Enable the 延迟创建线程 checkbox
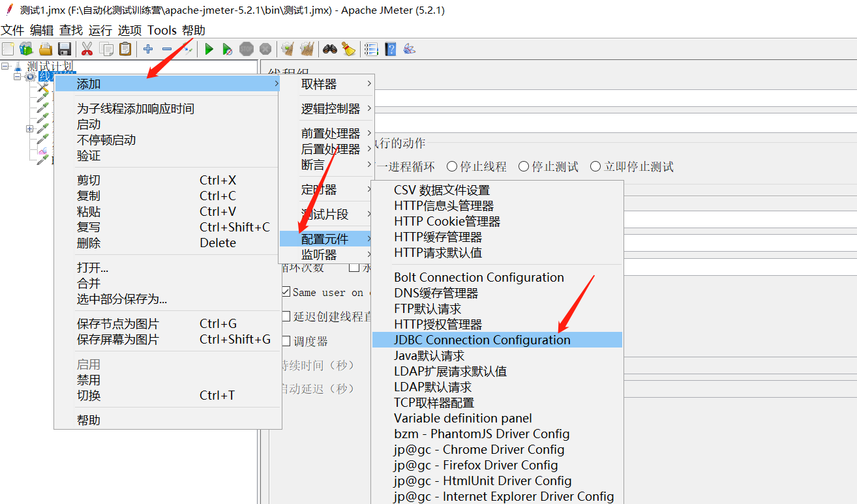The image size is (857, 504). pos(286,316)
